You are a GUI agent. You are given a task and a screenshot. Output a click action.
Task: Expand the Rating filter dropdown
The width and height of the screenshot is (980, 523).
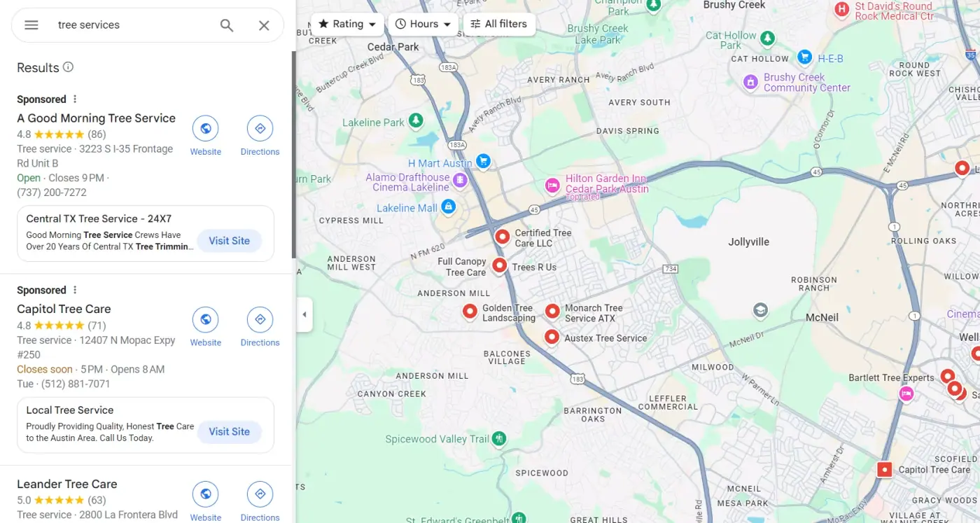tap(347, 24)
